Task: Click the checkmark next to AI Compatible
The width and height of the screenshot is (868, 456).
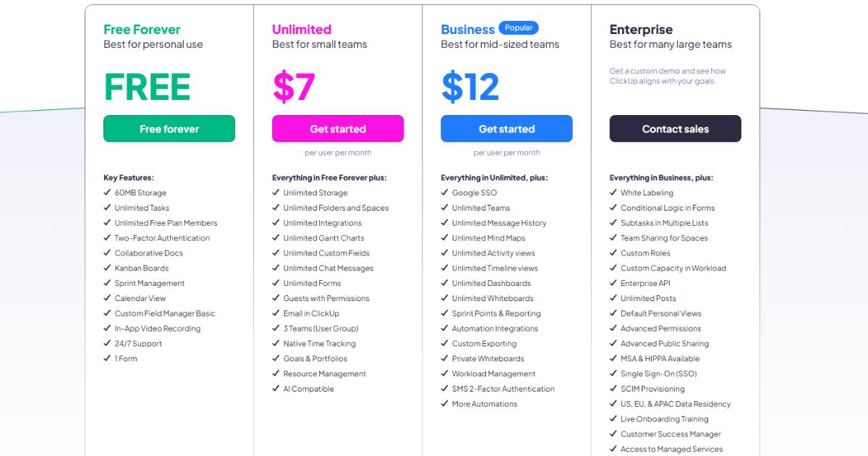Action: [x=276, y=389]
